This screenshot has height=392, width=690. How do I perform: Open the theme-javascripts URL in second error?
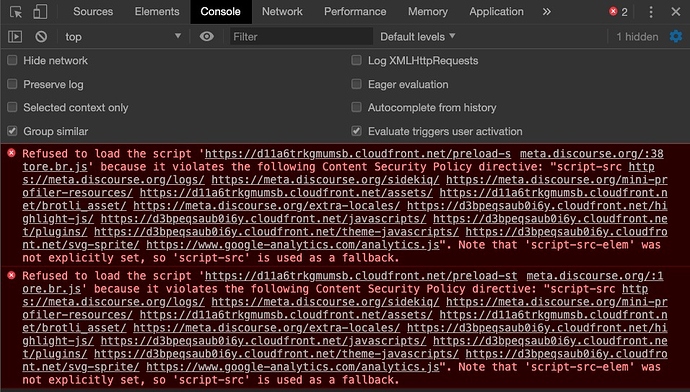276,354
